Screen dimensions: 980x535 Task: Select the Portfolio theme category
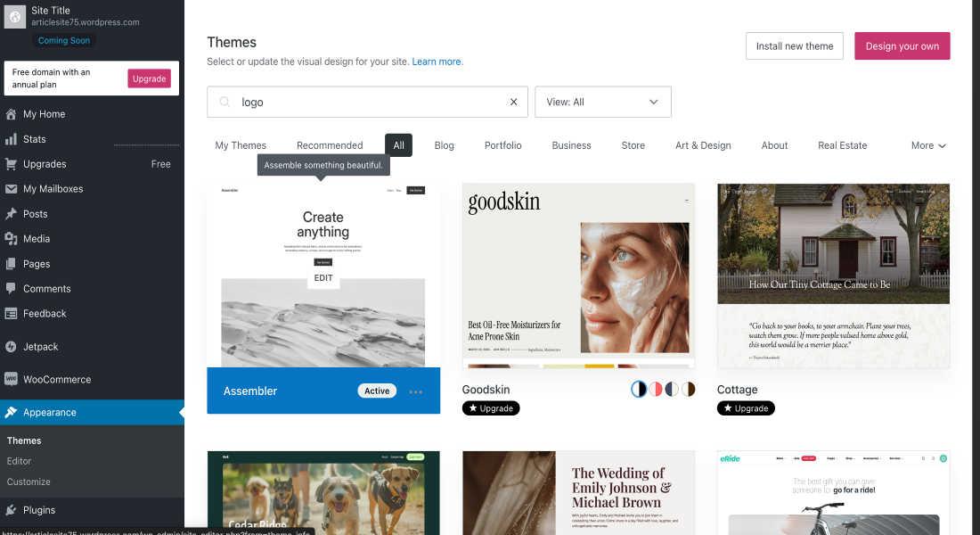coord(502,145)
